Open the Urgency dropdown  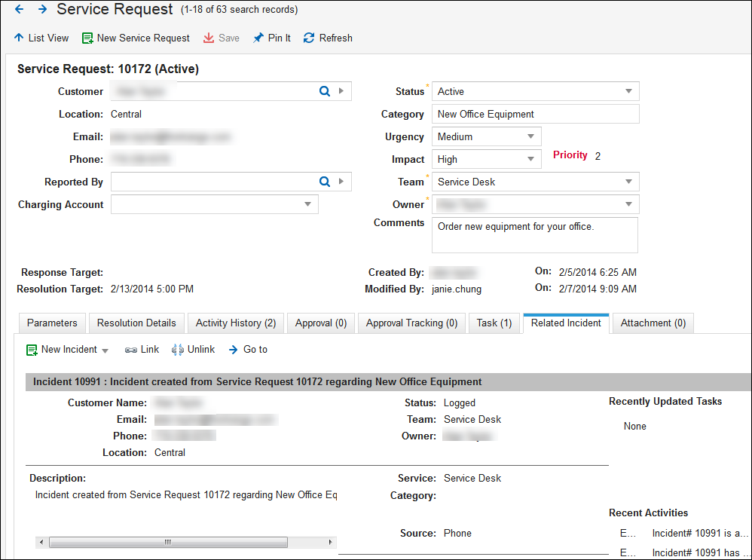pos(532,136)
